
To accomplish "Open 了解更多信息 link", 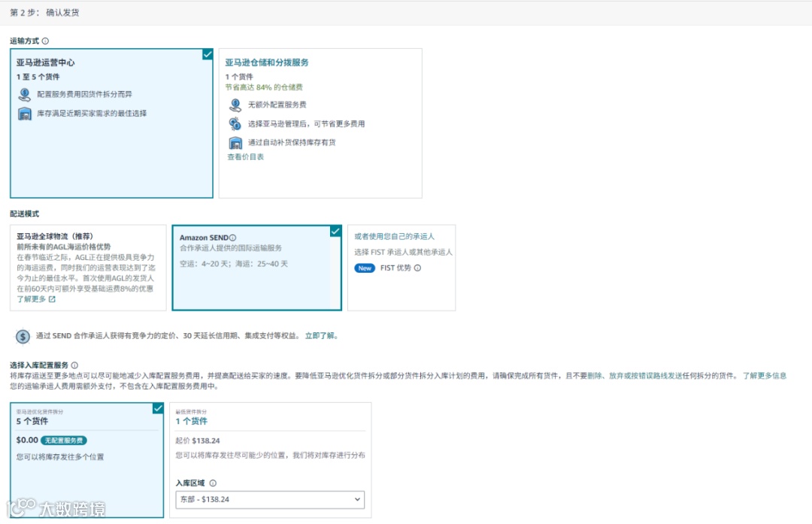I will 765,376.
